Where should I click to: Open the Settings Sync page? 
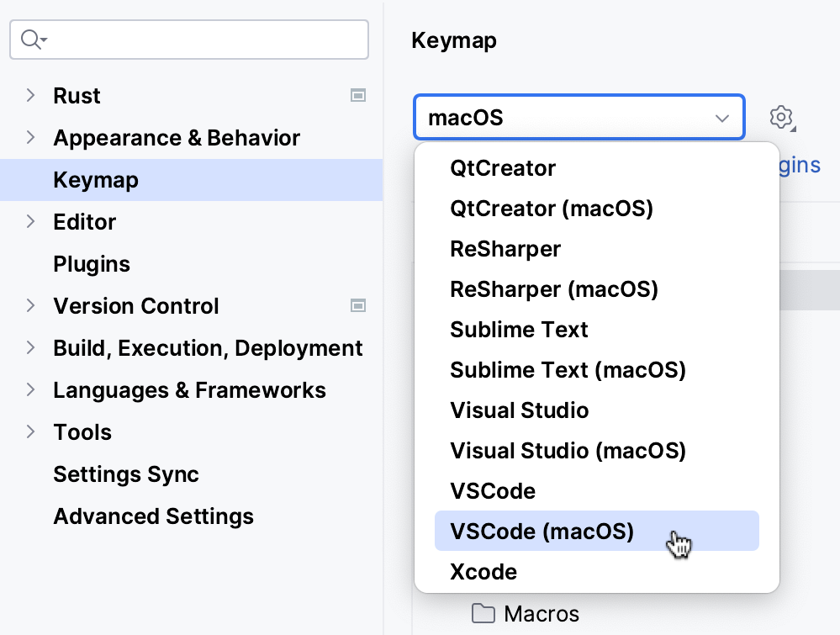point(126,474)
